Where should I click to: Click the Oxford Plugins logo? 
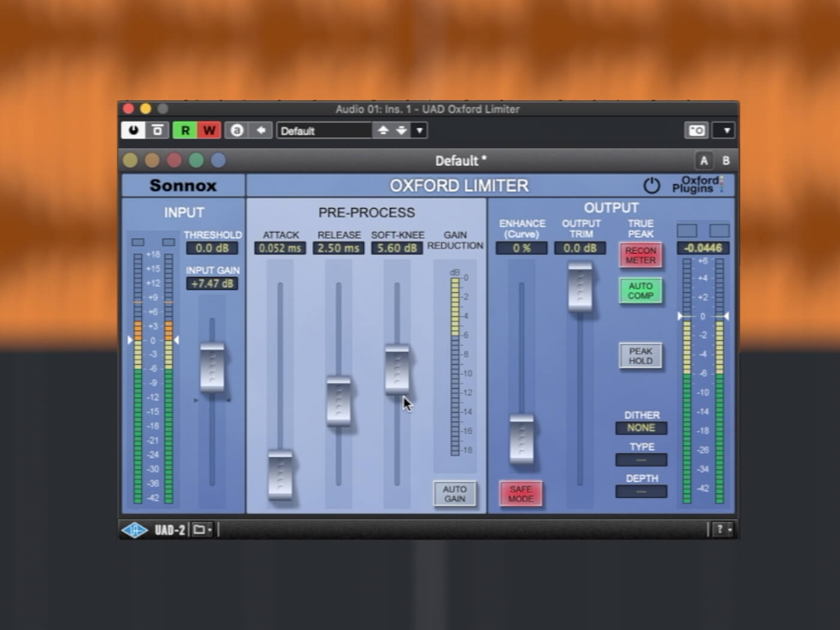(x=698, y=185)
